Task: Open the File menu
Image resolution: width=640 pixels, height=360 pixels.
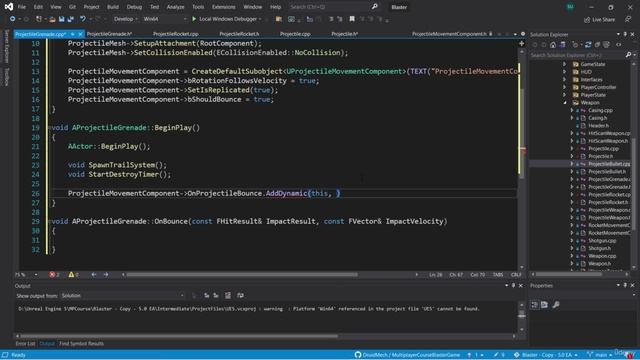Action: [22, 7]
